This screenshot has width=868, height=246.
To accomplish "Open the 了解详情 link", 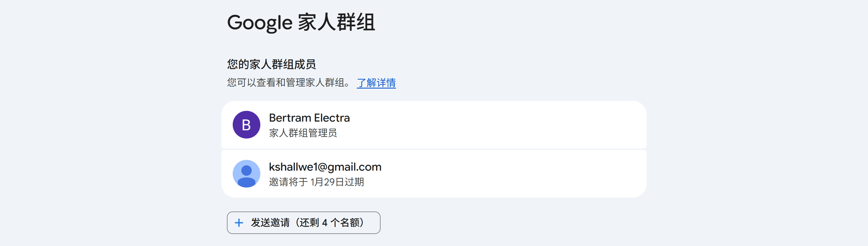I will coord(376,82).
